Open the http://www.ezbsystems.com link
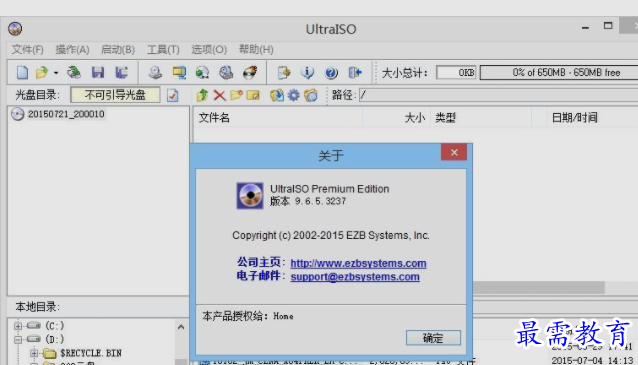Image resolution: width=638 pixels, height=365 pixels. point(358,263)
